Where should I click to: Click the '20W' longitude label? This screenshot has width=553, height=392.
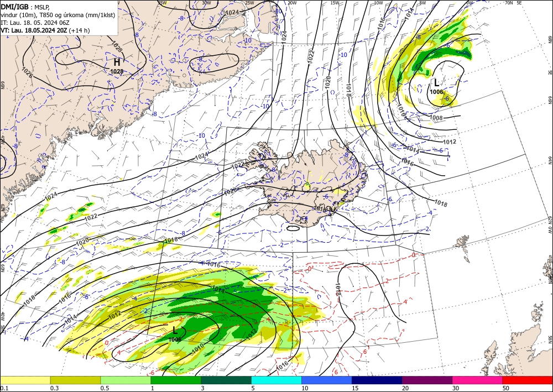[x=292, y=2]
